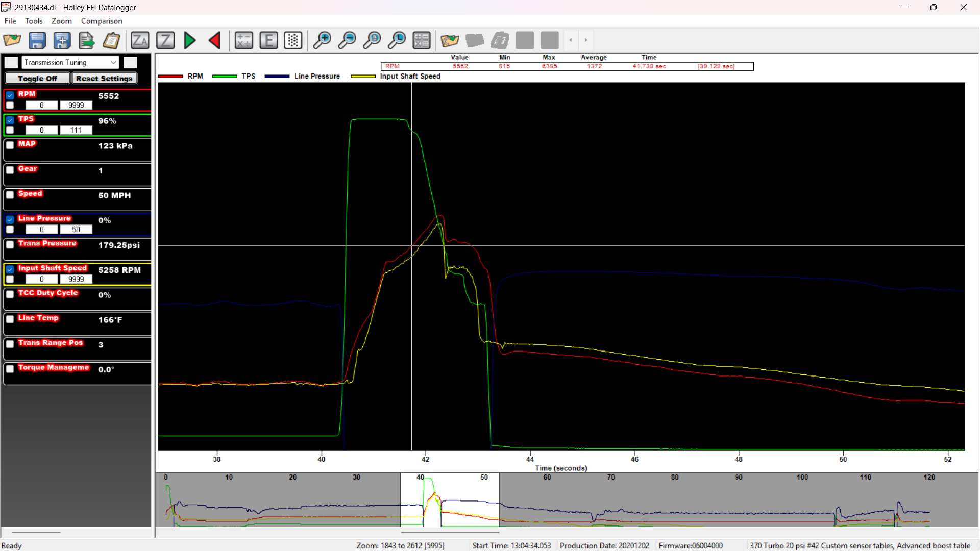Screen dimensions: 980x551
Task: Click the 'ZA' zoom all toolbar icon
Action: click(140, 40)
